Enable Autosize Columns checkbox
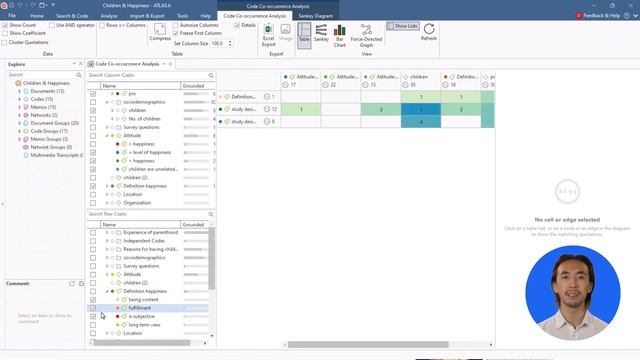640x360 pixels. click(x=176, y=25)
